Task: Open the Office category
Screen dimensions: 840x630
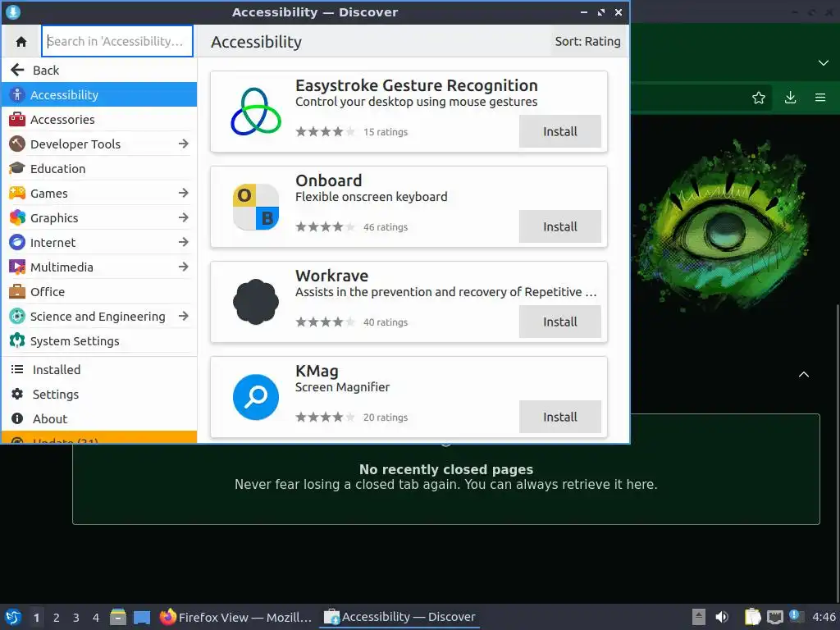Action: [x=99, y=292]
